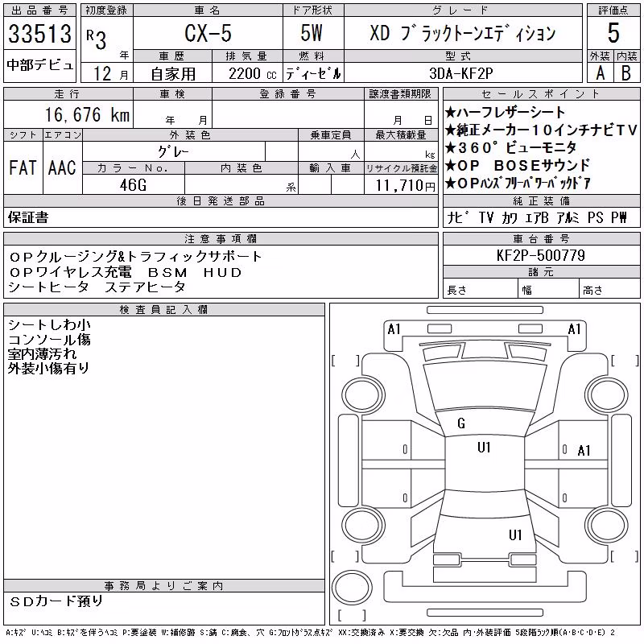The image size is (644, 644).
Task: Click first registration year R3
Action: (x=97, y=39)
